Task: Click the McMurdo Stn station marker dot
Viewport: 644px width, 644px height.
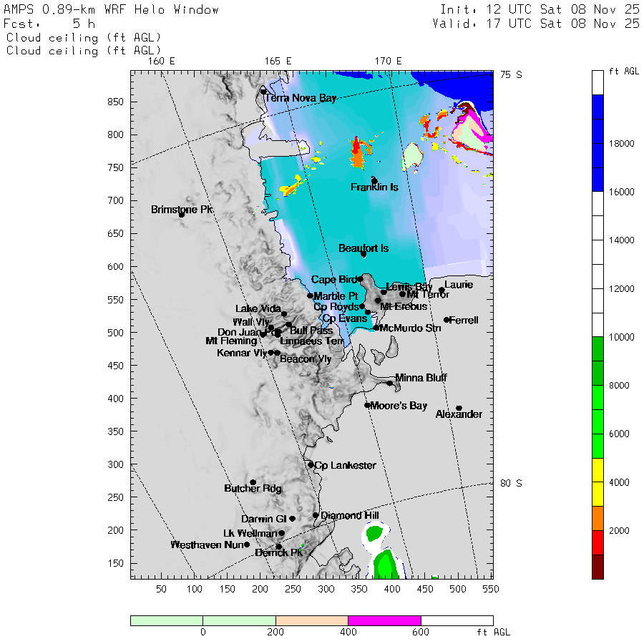Action: point(376,328)
